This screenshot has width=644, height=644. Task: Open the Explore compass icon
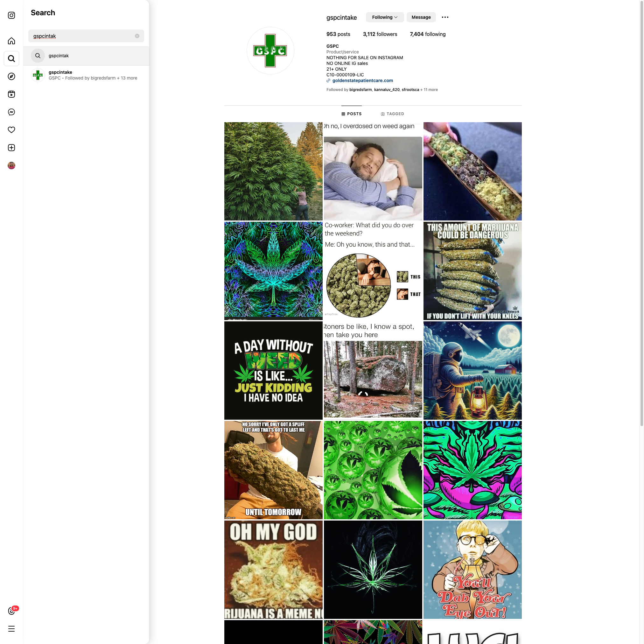point(11,76)
